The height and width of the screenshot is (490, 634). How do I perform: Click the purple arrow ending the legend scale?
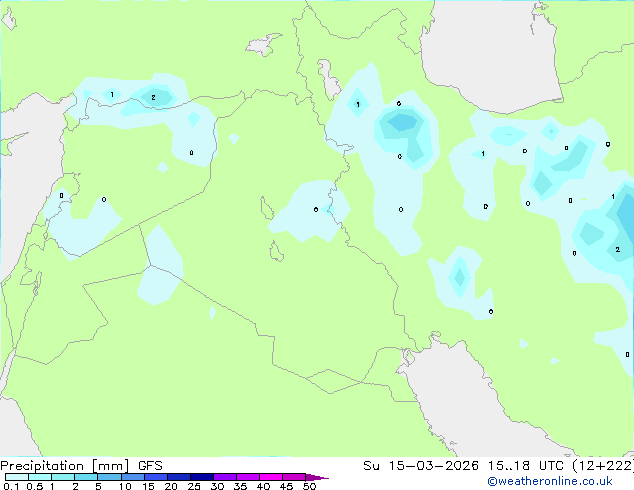pyautogui.click(x=317, y=477)
